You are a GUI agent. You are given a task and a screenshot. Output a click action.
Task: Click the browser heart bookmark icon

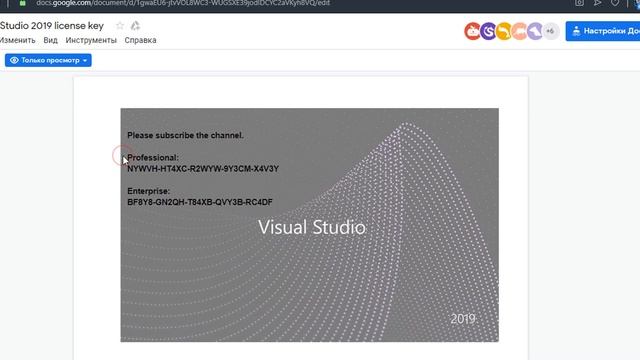point(615,3)
